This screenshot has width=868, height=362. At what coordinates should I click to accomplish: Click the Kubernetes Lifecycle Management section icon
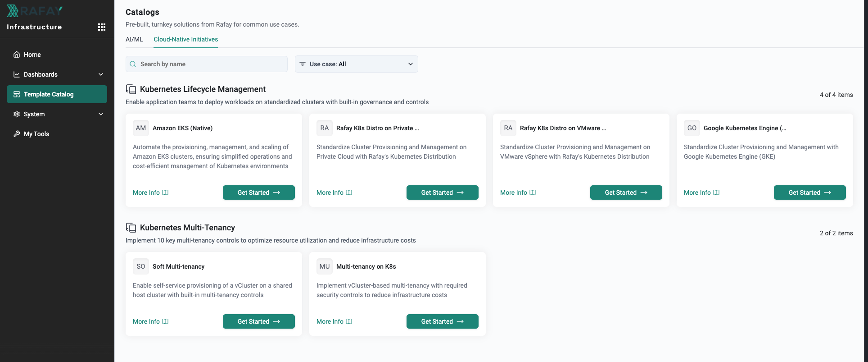point(131,89)
